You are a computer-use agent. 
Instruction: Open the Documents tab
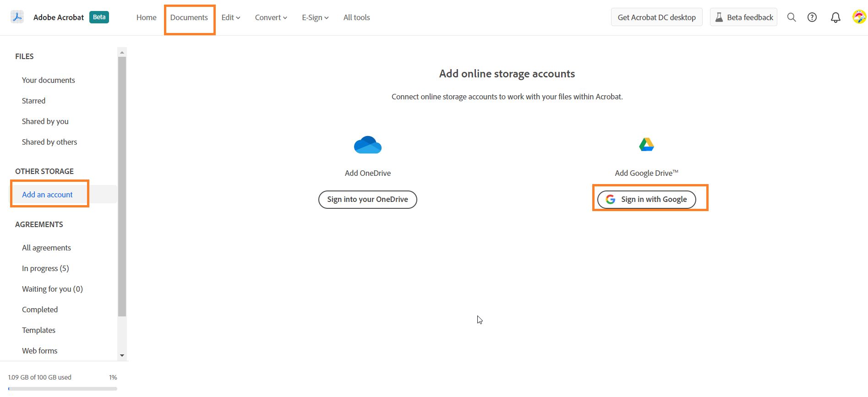[x=189, y=17]
